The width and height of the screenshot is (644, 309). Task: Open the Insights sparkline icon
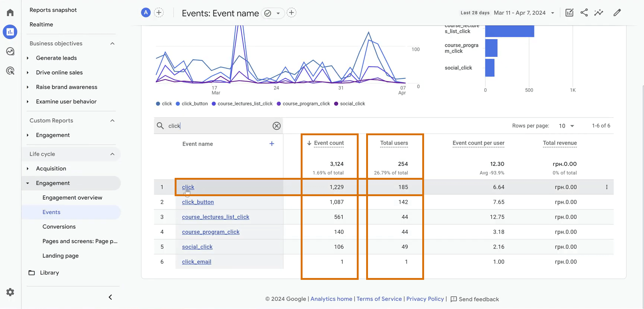(599, 13)
